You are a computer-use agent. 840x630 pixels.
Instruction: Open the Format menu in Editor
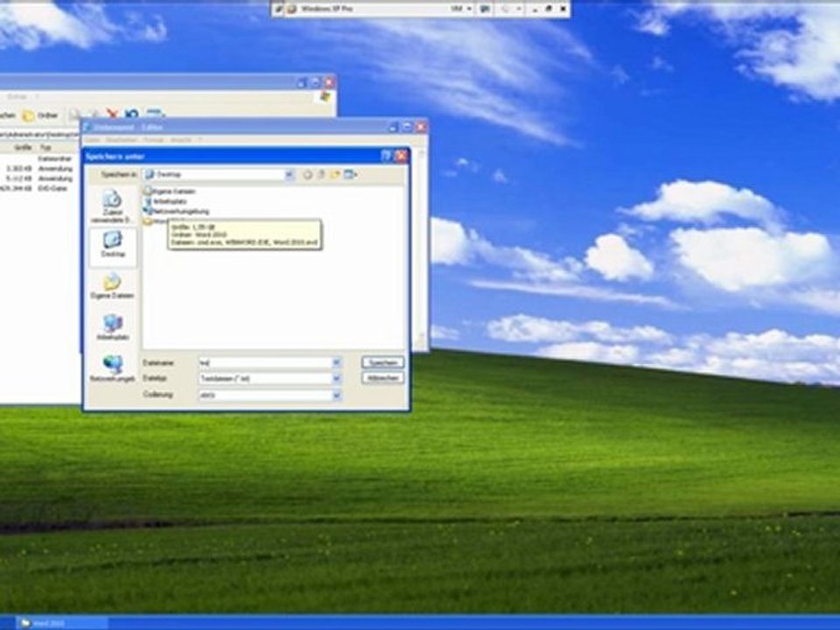(x=153, y=140)
